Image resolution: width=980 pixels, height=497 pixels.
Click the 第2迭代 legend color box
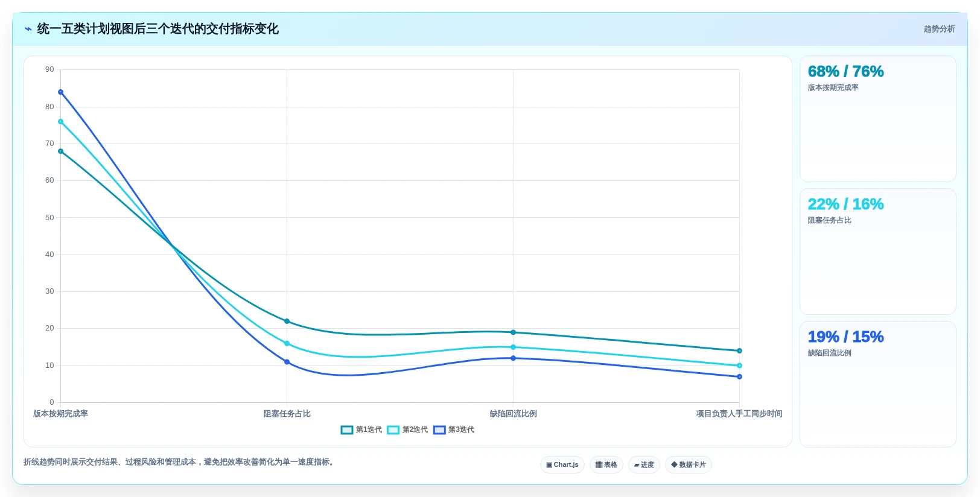(x=393, y=430)
